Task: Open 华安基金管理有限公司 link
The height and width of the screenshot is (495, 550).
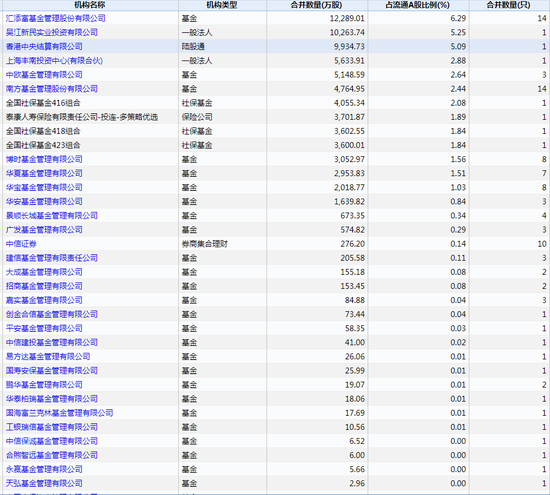Action: [x=44, y=201]
